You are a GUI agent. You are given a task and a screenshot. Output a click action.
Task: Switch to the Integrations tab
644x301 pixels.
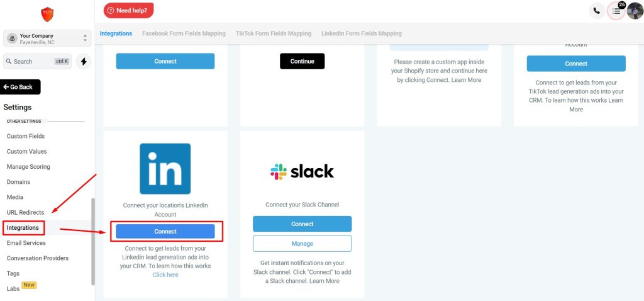pos(116,33)
